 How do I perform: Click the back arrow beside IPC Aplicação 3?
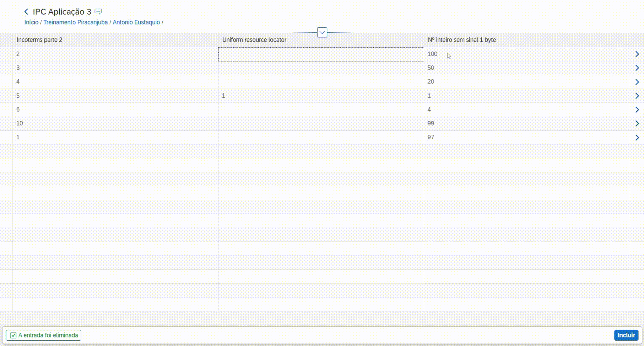(26, 12)
